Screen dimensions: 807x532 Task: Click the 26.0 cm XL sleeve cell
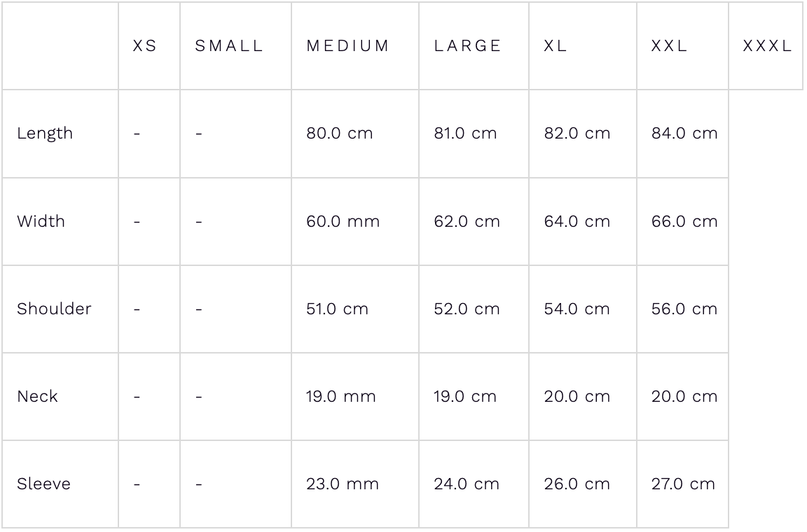point(577,484)
